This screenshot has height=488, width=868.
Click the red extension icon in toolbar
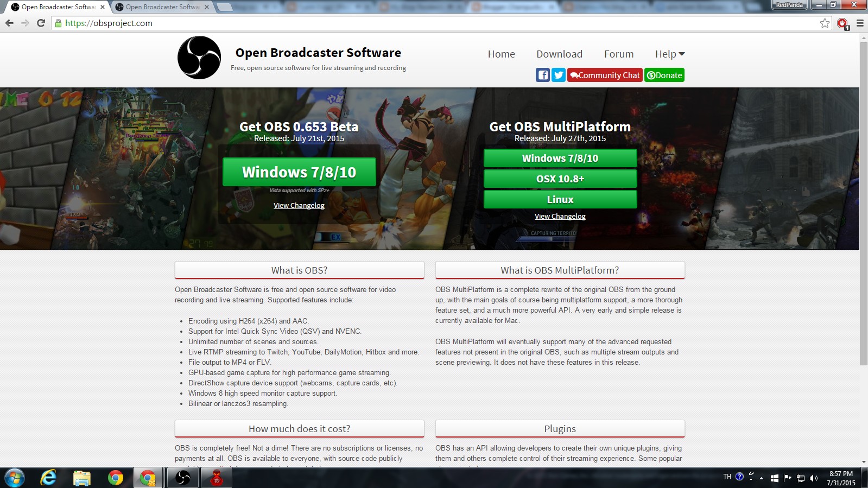point(842,23)
